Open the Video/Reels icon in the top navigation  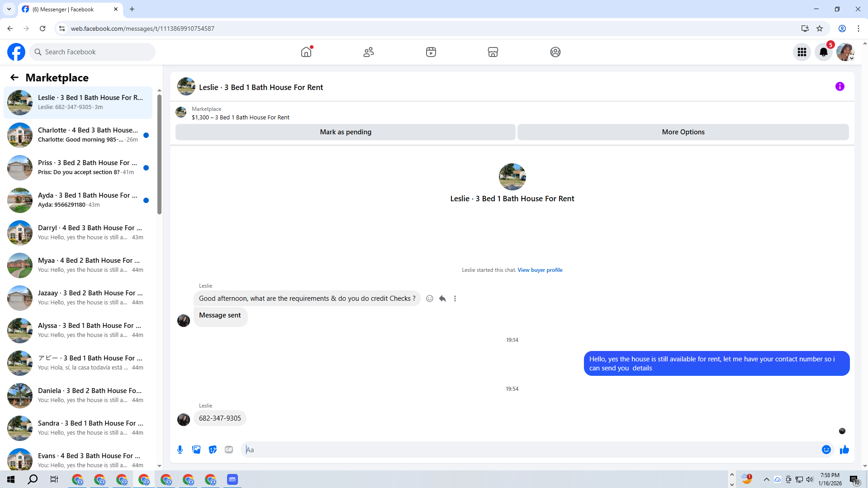point(431,52)
